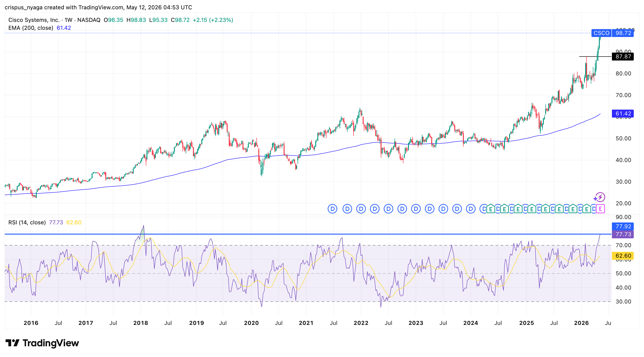Screen dimensions: 644x357
Task: Select the RSI (14, close) indicator legend
Action: 27,222
